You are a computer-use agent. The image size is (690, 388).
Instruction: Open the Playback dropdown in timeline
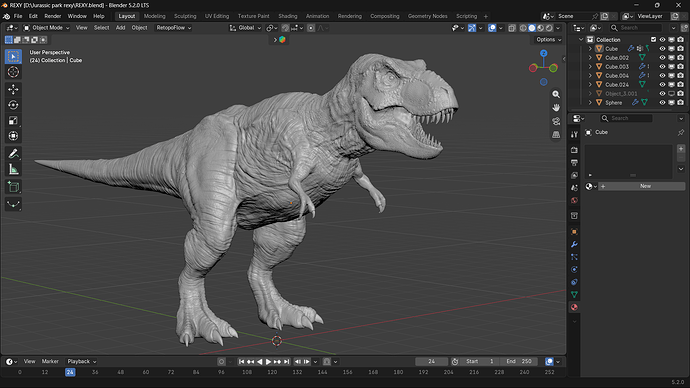[81, 361]
